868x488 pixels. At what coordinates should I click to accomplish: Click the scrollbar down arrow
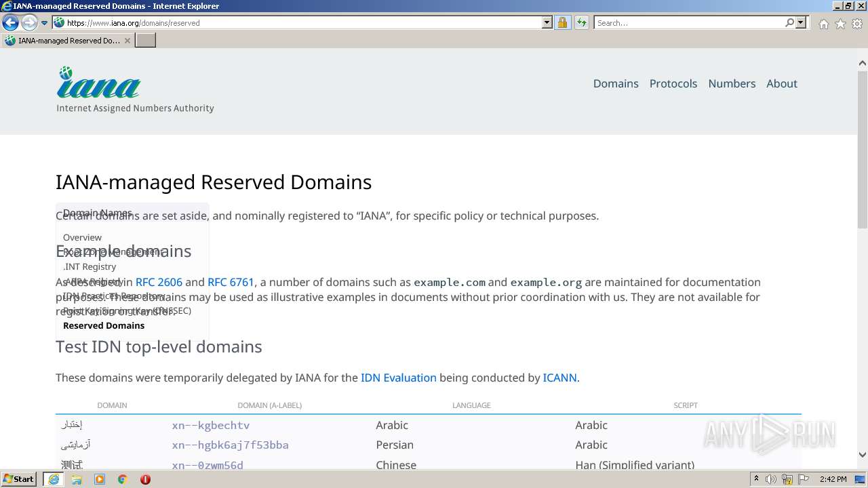coord(862,455)
